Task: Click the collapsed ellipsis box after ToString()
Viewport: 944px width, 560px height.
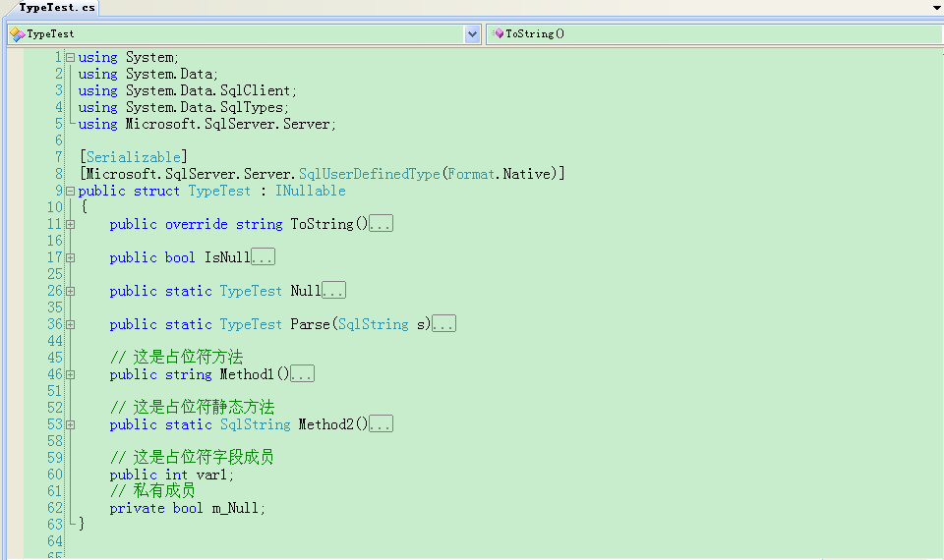Action: [382, 224]
